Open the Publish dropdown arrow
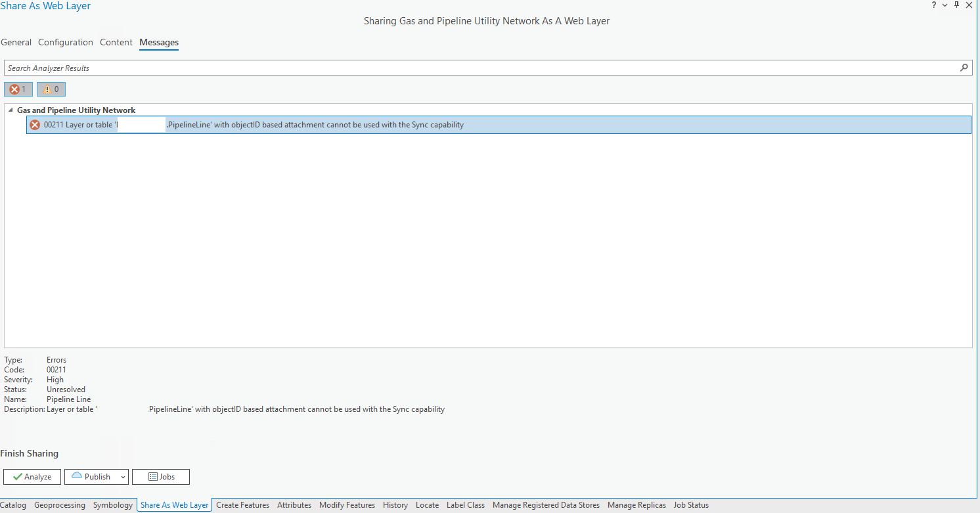The width and height of the screenshot is (980, 513). (x=122, y=476)
